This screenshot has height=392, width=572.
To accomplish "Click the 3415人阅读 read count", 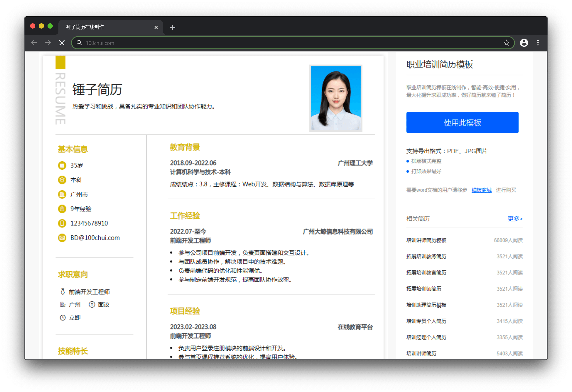I will pos(509,321).
